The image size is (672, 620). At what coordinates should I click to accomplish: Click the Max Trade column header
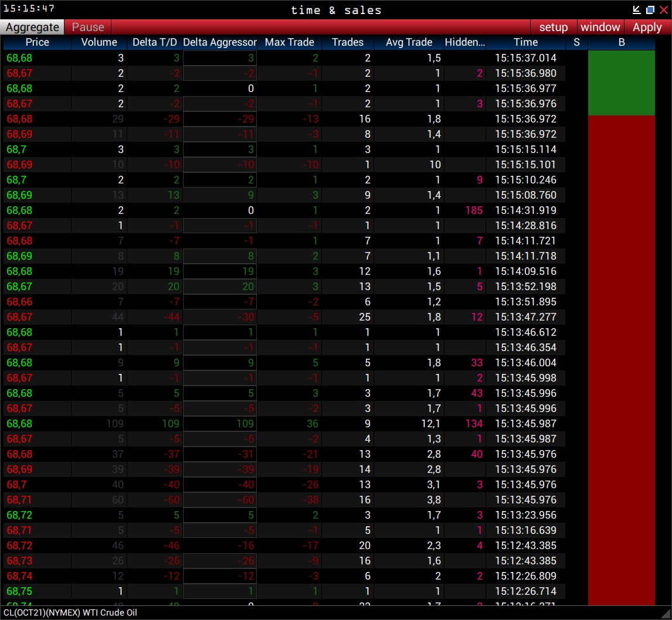coord(290,42)
